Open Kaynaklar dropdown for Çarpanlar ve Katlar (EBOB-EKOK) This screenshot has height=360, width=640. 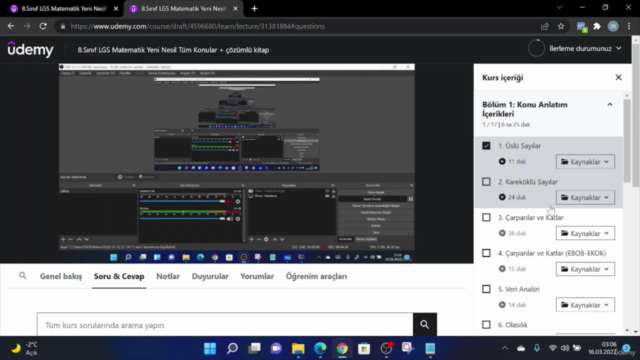click(x=585, y=269)
